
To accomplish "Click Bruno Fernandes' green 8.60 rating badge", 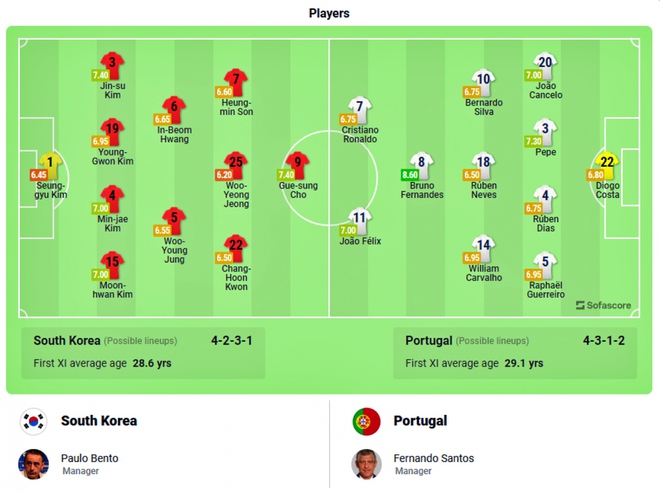I will (410, 175).
